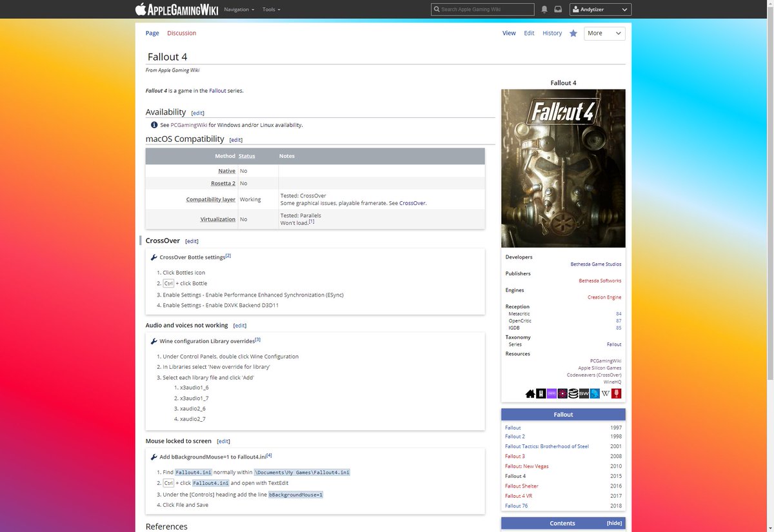774x532 pixels.
Task: Click wrench icon beside Wine configuration Library overrides
Action: pos(154,341)
